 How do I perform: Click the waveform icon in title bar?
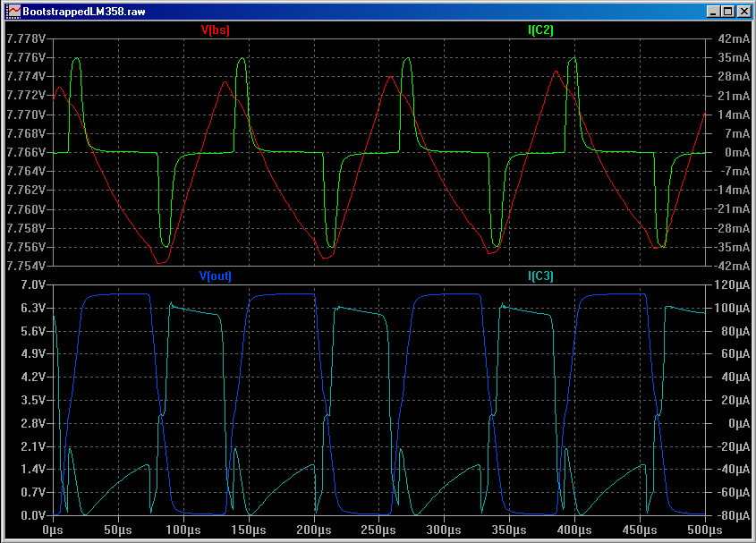[13, 11]
